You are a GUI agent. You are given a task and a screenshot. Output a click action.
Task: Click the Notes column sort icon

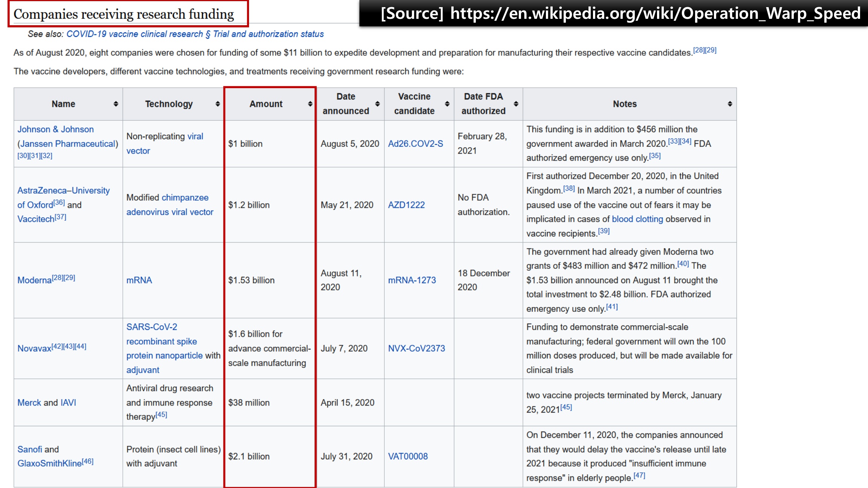click(730, 104)
